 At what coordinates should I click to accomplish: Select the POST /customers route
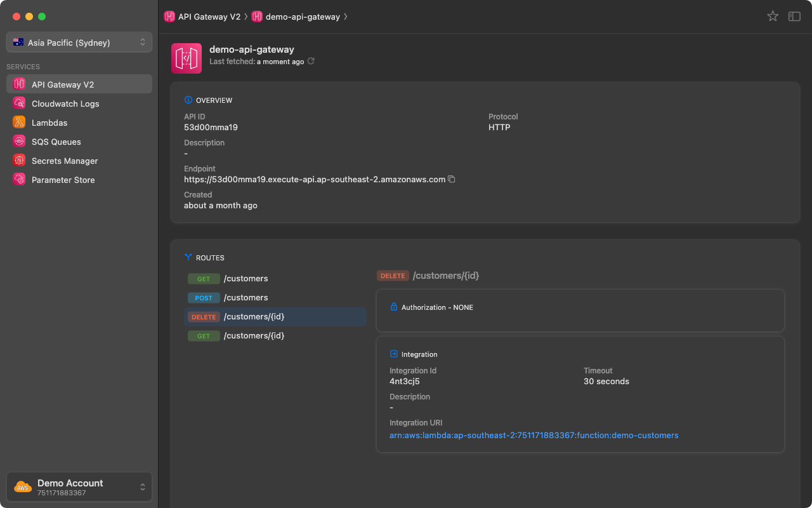point(275,297)
